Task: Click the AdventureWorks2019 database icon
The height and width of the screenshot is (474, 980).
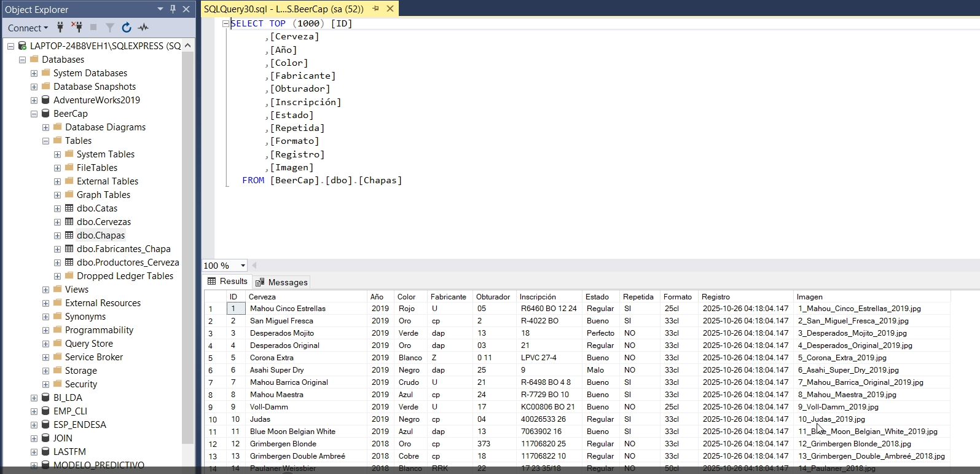Action: click(x=45, y=100)
